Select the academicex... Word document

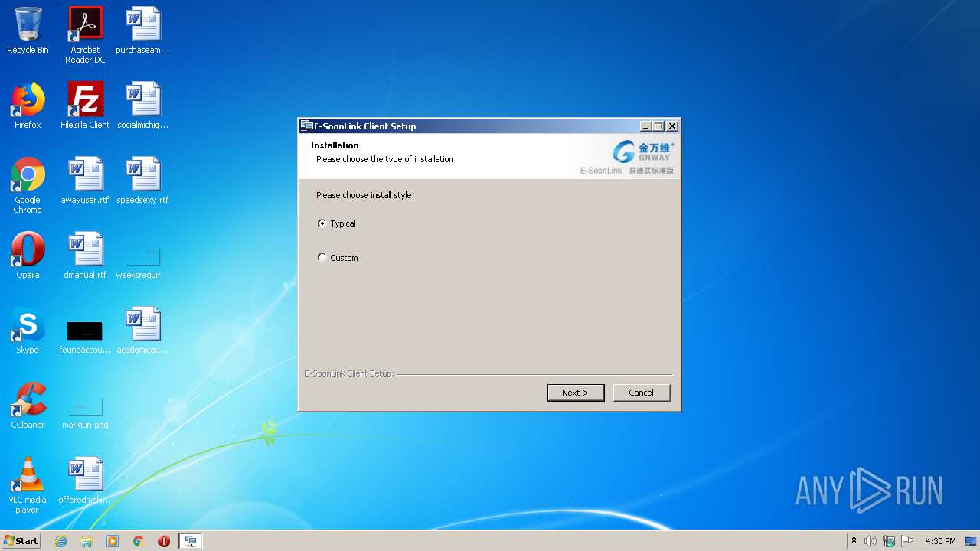click(x=142, y=331)
